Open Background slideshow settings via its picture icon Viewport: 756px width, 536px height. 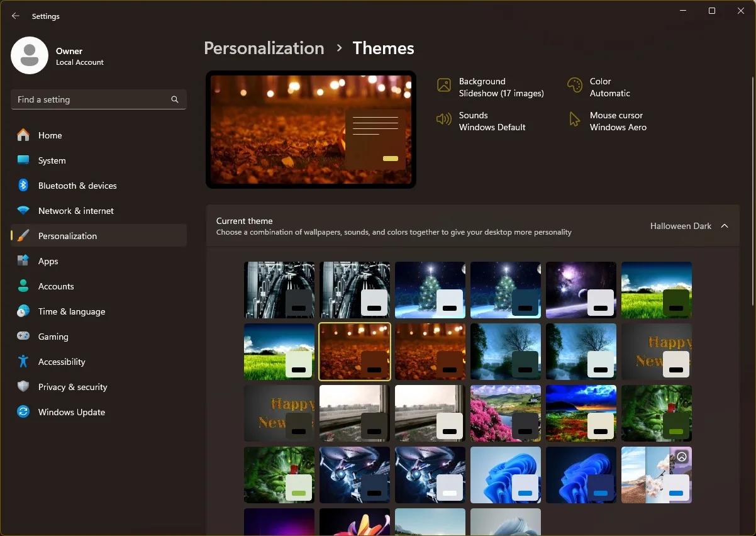click(444, 86)
